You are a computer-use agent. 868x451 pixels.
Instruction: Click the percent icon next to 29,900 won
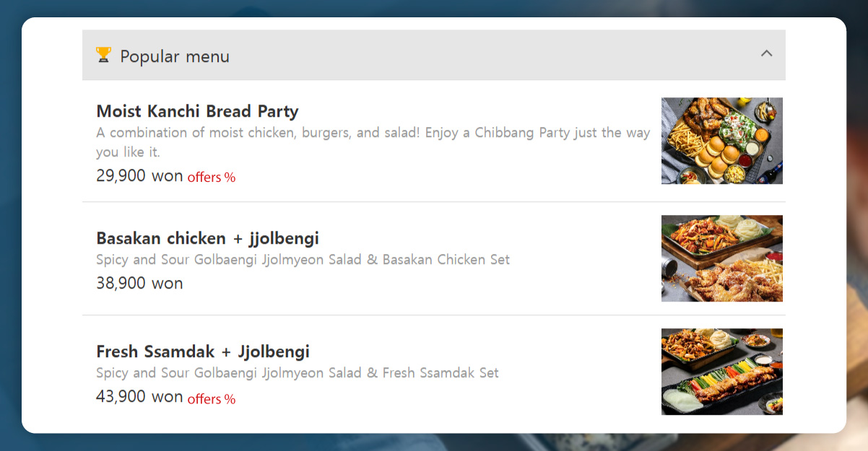[230, 177]
